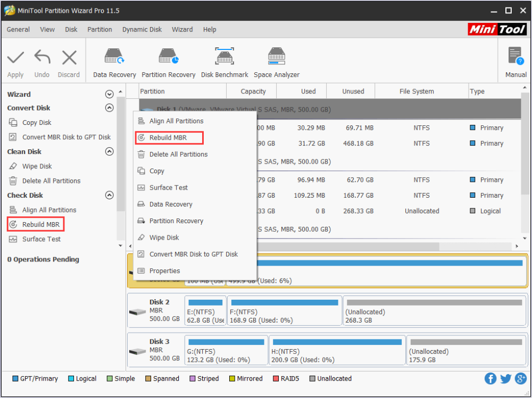This screenshot has width=532, height=398.
Task: Open the Manual help icon
Action: [x=516, y=56]
